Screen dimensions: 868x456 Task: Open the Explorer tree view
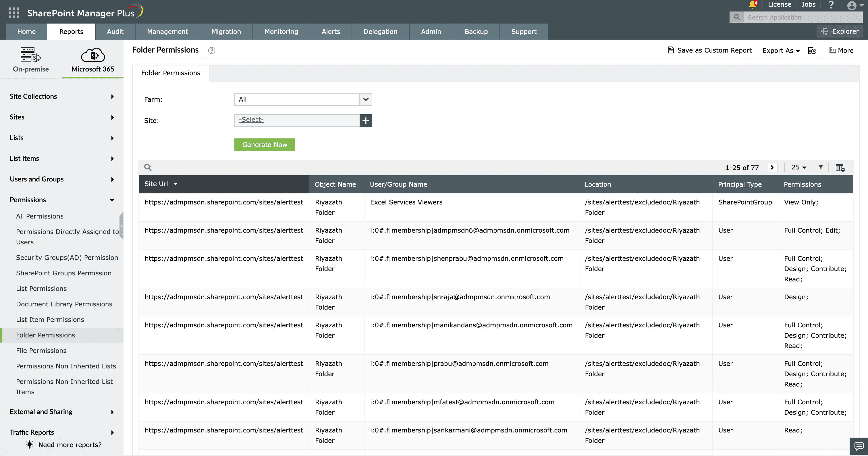coord(840,31)
